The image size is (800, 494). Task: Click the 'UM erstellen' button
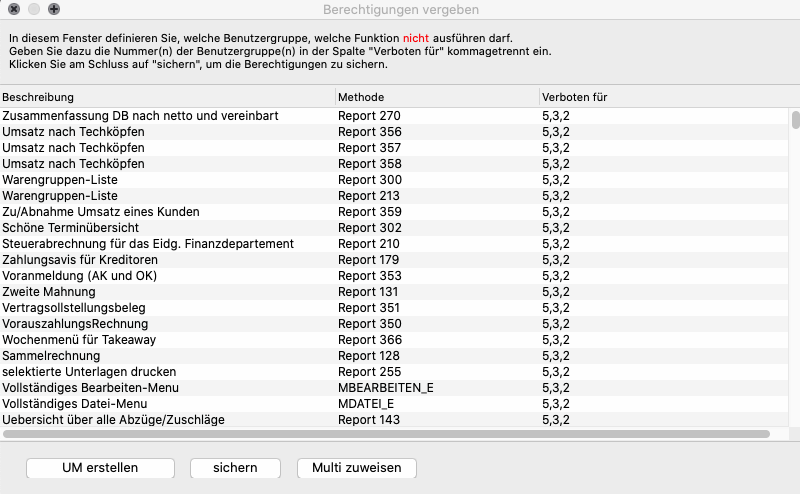click(x=100, y=468)
